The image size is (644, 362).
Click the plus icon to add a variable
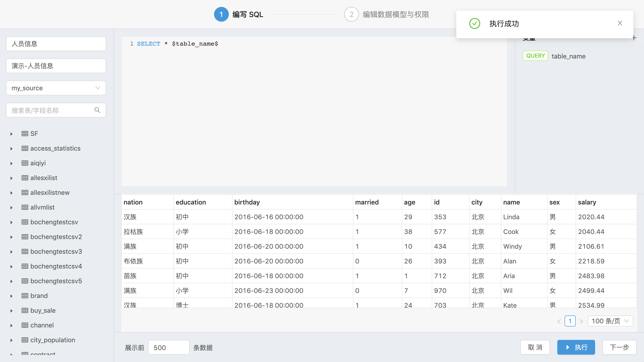coord(634,38)
